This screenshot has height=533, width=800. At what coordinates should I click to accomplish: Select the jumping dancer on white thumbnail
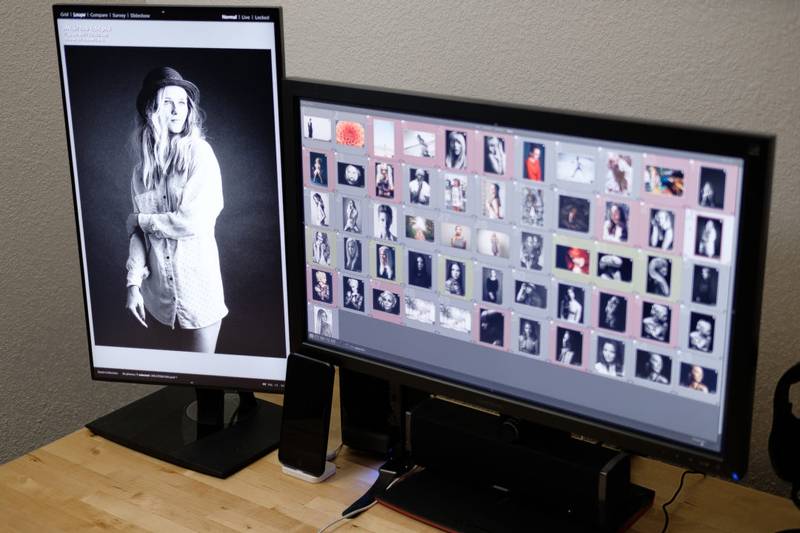[576, 167]
